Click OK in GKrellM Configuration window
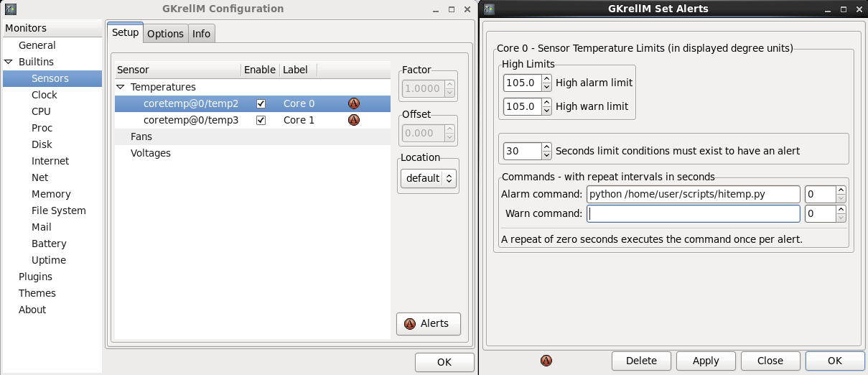Image resolution: width=868 pixels, height=375 pixels. click(444, 362)
